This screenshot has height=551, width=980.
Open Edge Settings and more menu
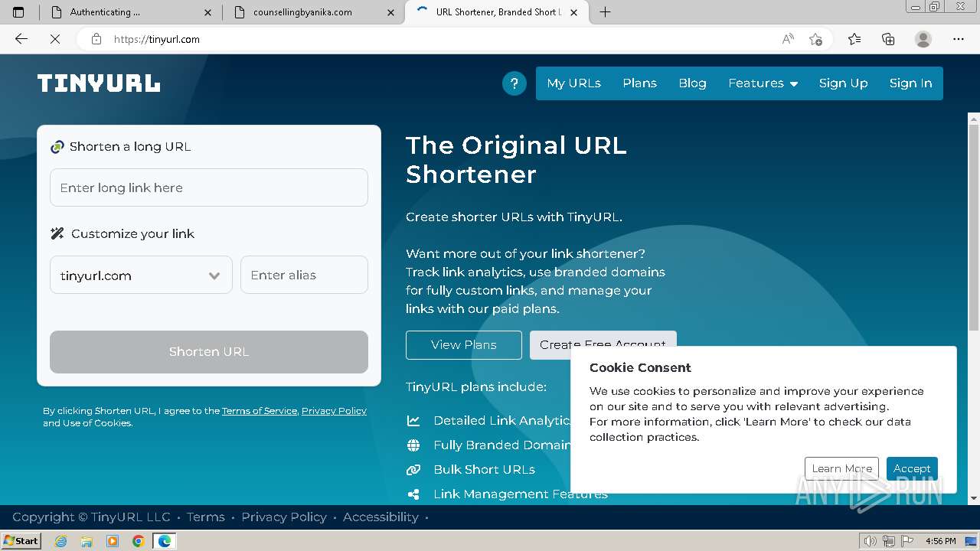959,39
